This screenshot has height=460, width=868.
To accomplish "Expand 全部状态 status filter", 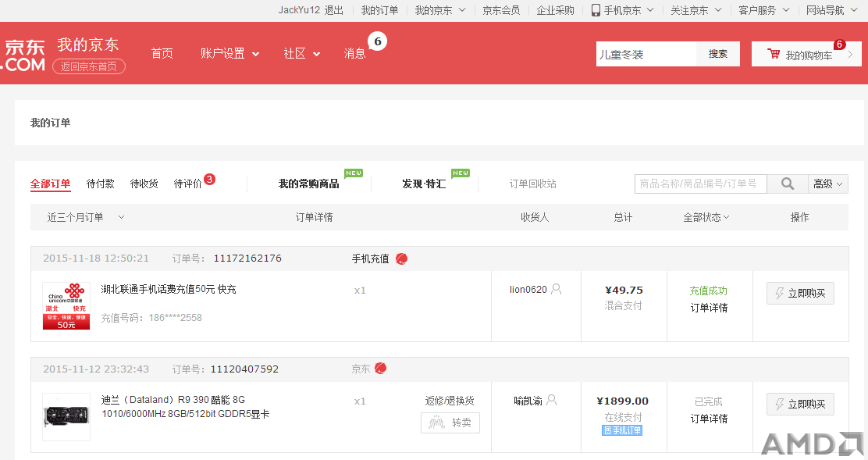I will point(706,218).
